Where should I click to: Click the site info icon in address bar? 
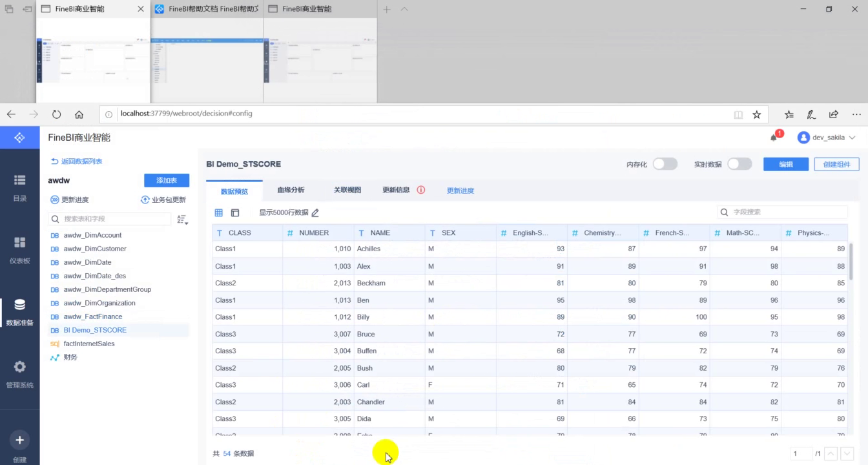coord(108,114)
